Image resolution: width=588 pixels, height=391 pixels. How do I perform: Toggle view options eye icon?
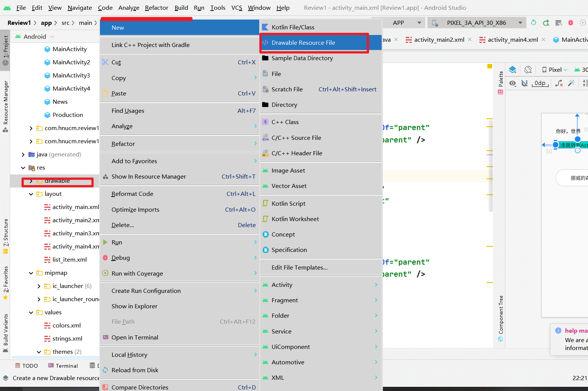[512, 83]
